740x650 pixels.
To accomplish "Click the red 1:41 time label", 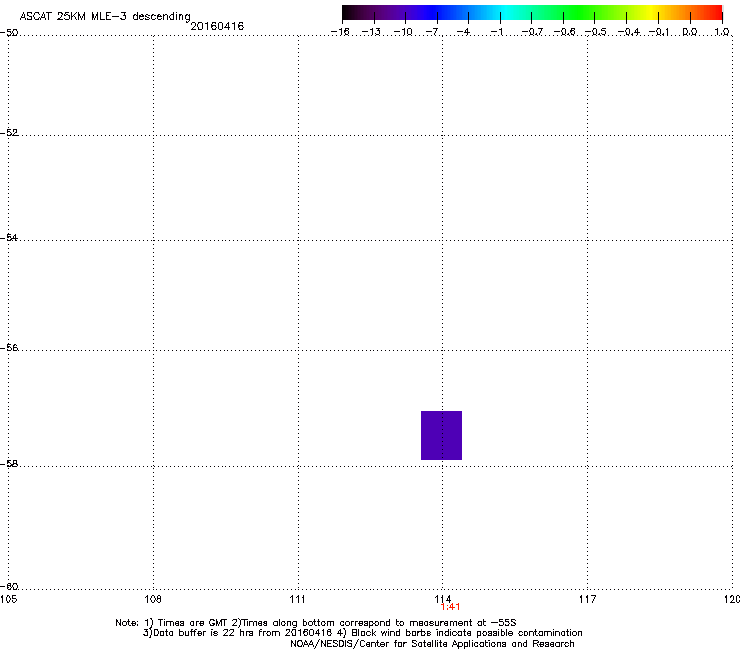I will 450,607.
